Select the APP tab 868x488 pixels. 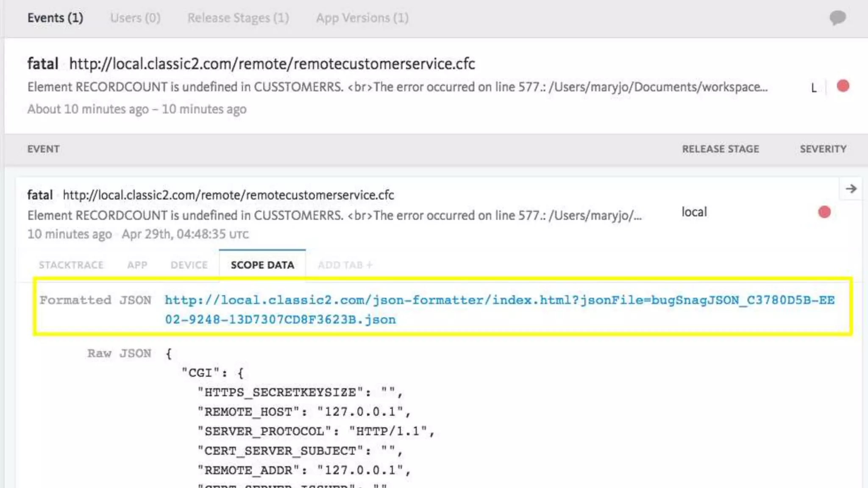tap(137, 265)
